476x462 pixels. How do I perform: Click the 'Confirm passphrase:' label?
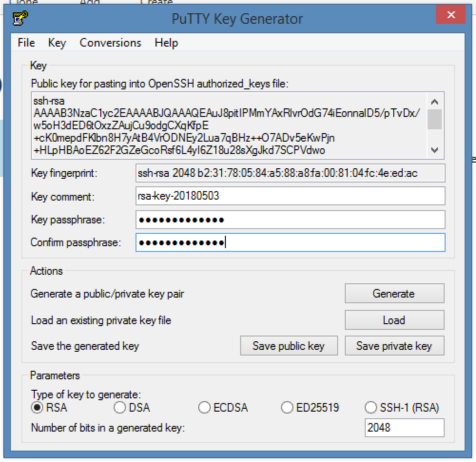[76, 242]
